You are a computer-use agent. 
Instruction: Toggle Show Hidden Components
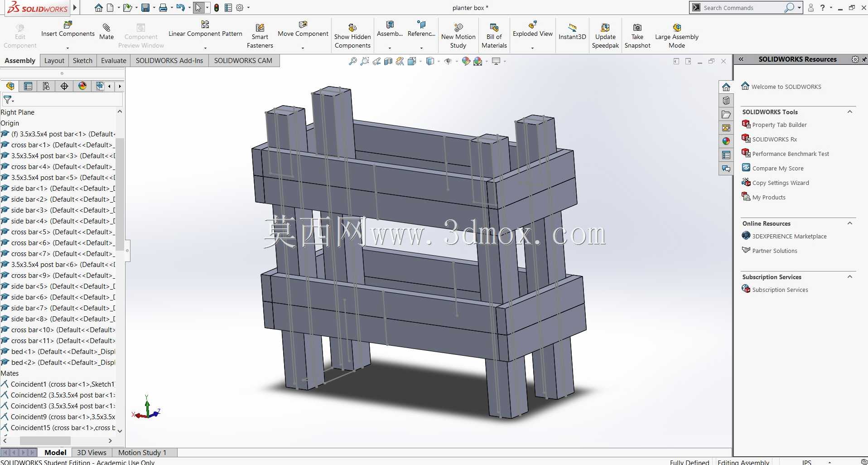(352, 35)
